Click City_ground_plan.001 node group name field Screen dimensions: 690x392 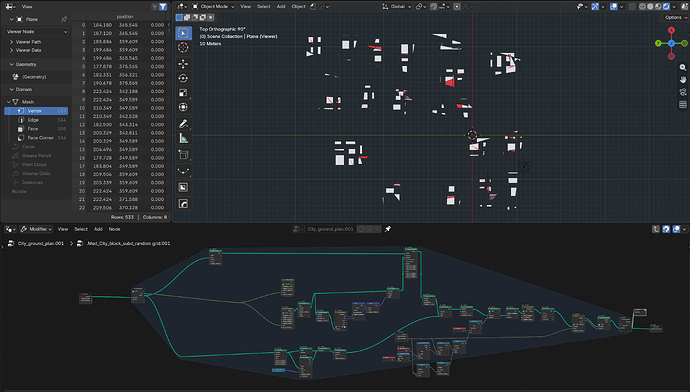click(330, 229)
